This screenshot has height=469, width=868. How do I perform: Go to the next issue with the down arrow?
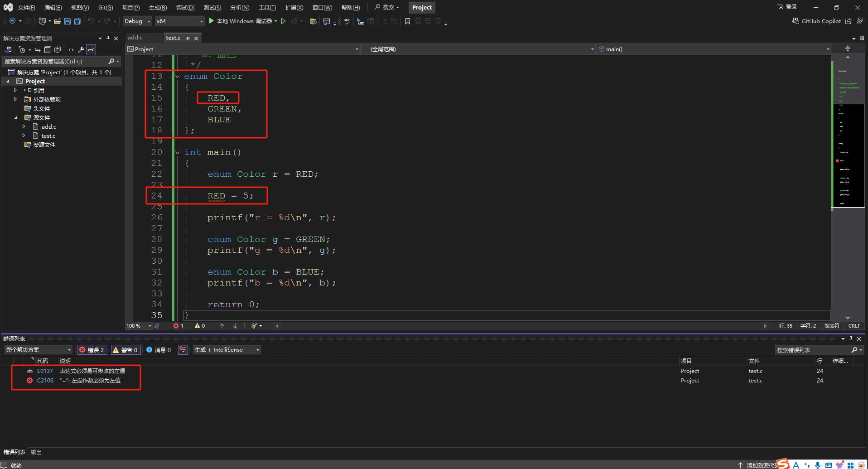tap(235, 326)
